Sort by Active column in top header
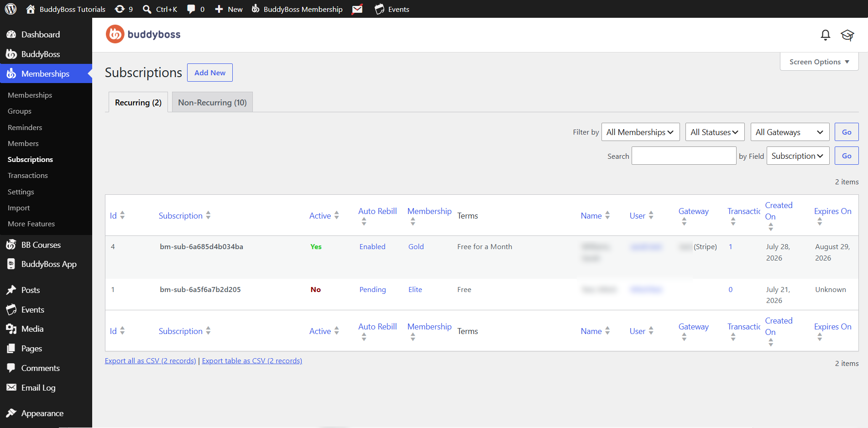868x428 pixels. pyautogui.click(x=324, y=215)
